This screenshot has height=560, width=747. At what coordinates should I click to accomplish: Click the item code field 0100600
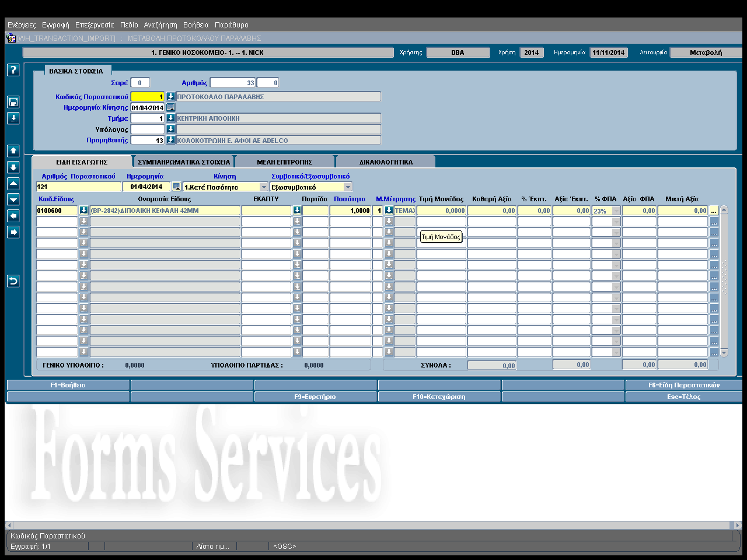coord(57,211)
